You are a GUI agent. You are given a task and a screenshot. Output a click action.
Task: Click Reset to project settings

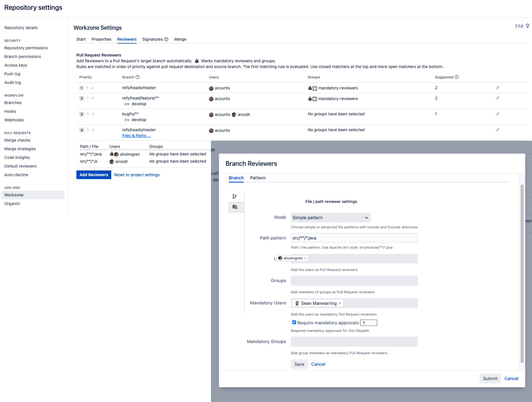[x=137, y=175]
